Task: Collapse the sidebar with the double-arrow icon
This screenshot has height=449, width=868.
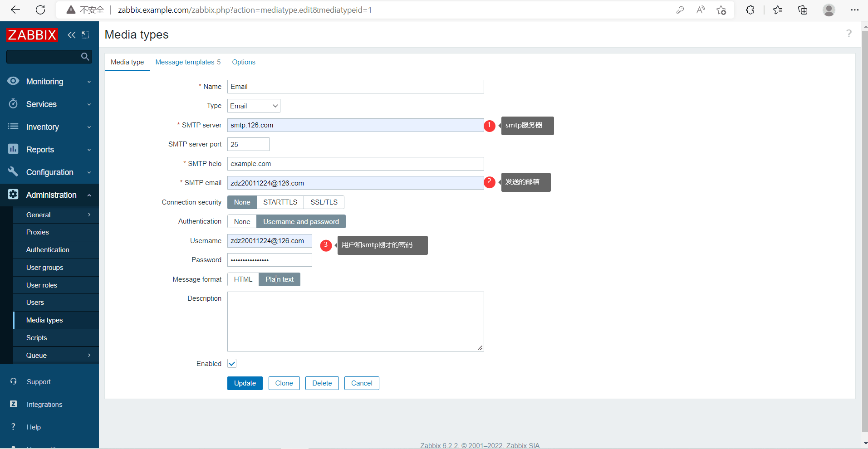Action: pos(72,35)
